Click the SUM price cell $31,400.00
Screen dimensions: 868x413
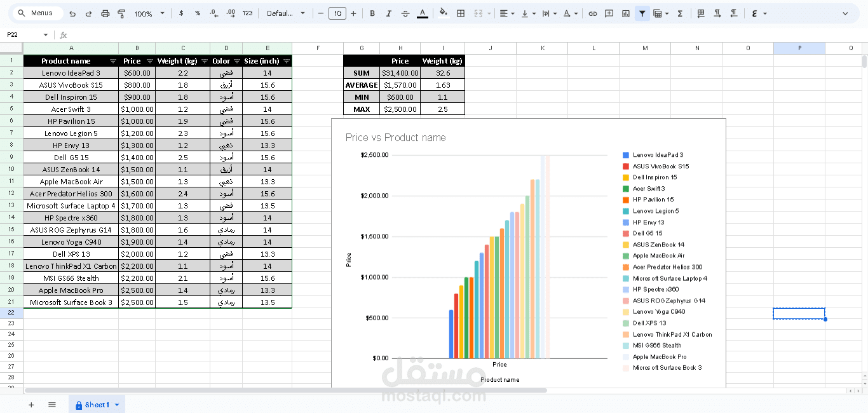pyautogui.click(x=400, y=73)
